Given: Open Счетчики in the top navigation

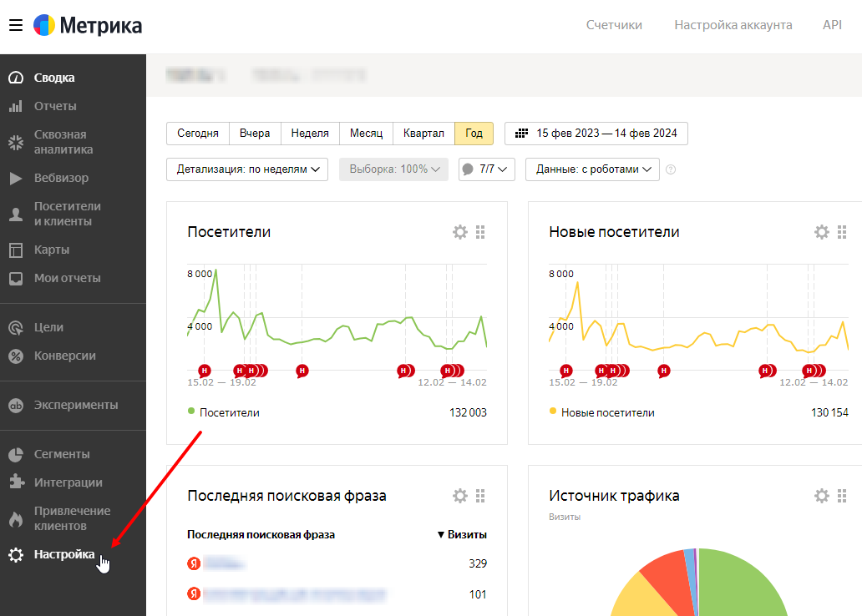Looking at the screenshot, I should coord(614,25).
